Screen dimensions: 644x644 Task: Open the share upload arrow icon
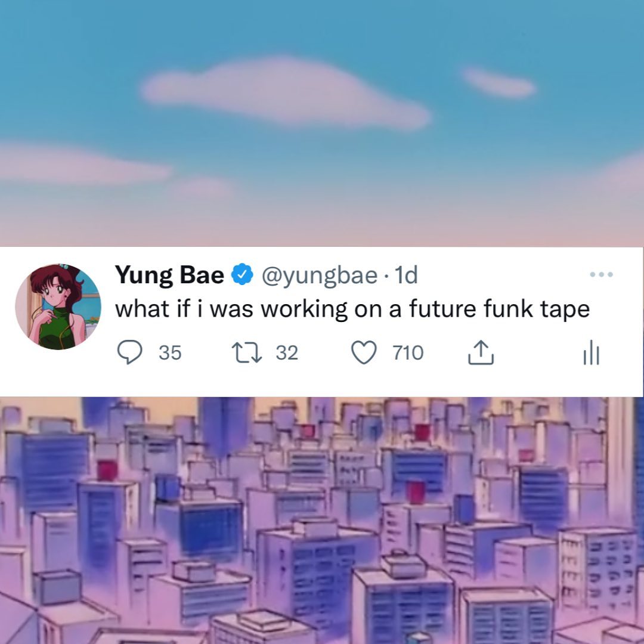pos(481,352)
